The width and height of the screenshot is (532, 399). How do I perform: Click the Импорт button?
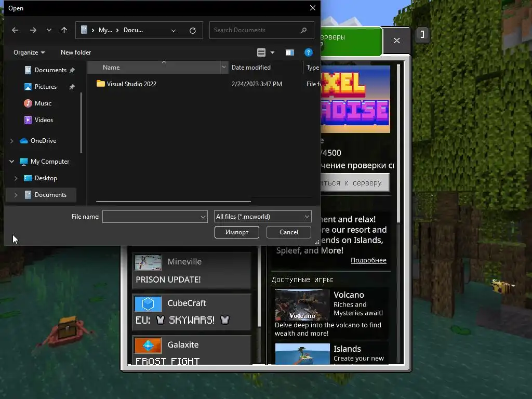click(237, 232)
